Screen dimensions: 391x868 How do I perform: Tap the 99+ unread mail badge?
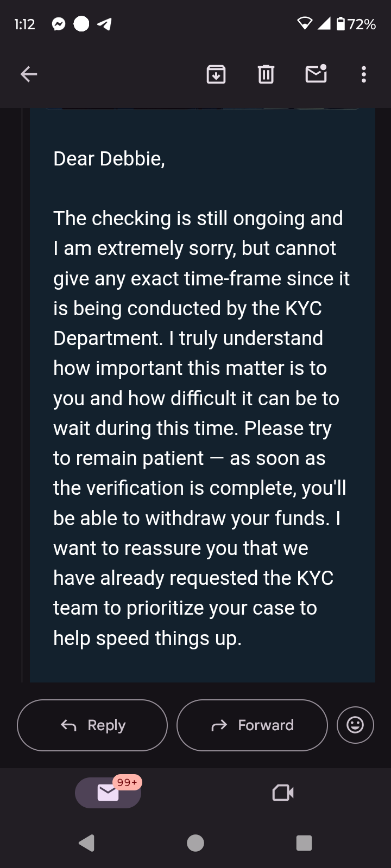[127, 782]
